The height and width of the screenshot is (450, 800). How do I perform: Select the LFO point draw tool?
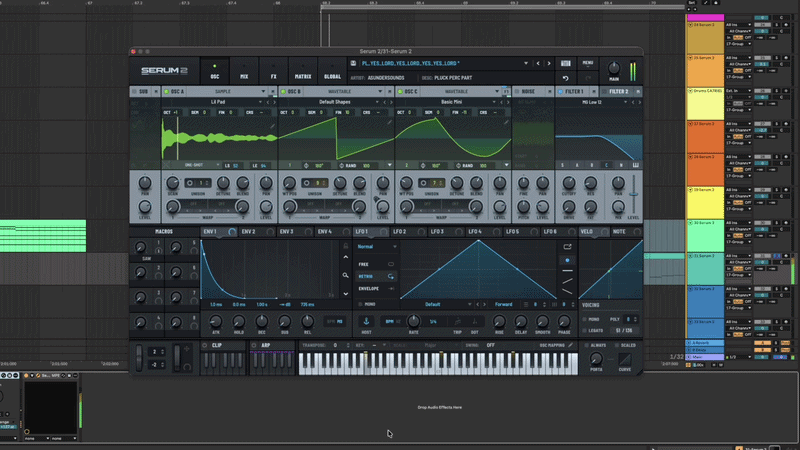point(567,260)
